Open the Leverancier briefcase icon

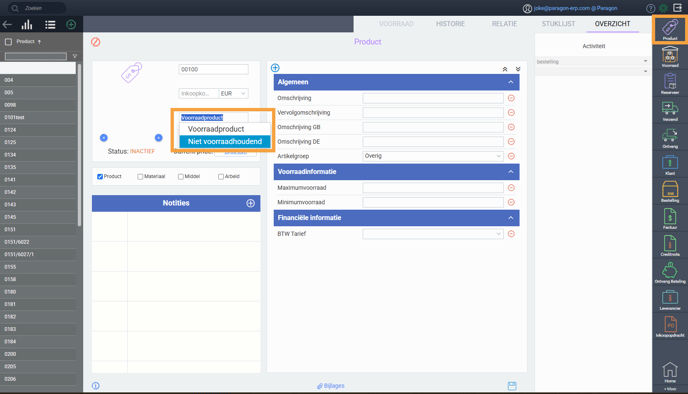coord(670,300)
